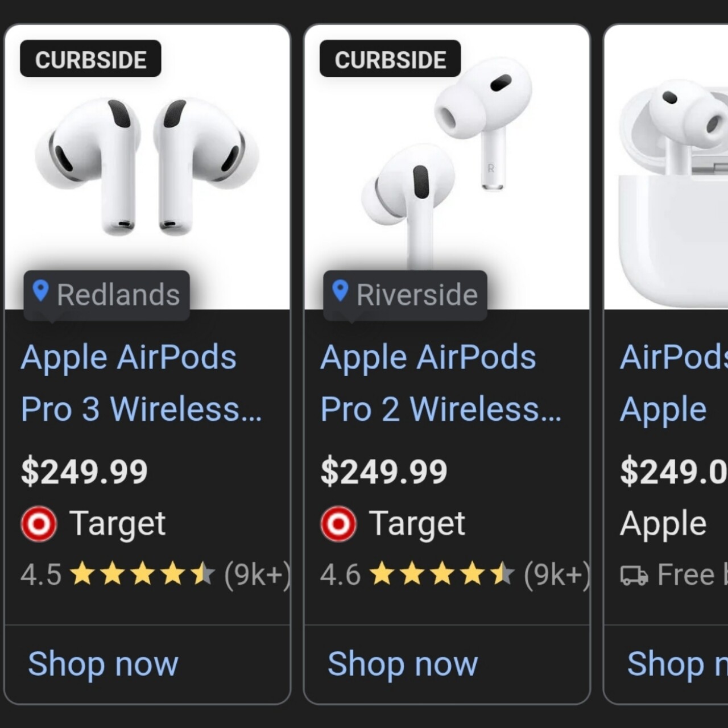Click the Riverside store location label
The image size is (728, 728).
(x=417, y=295)
